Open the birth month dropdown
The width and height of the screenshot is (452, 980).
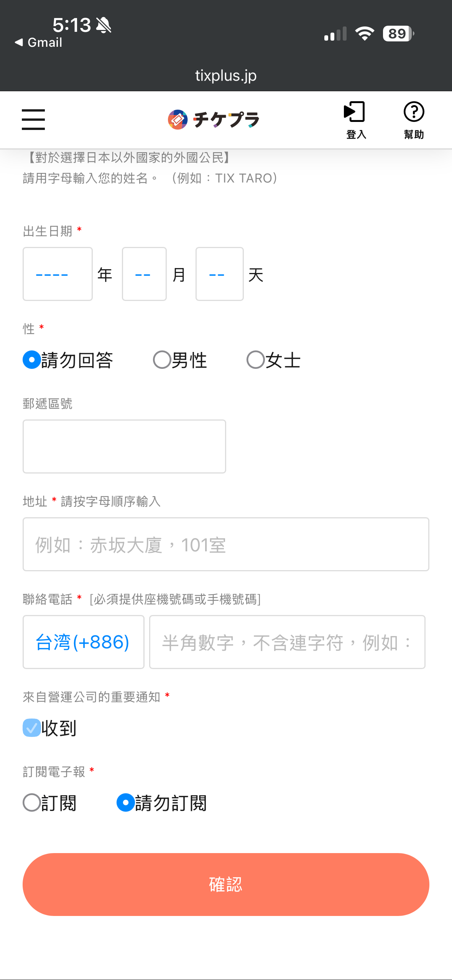click(x=144, y=274)
